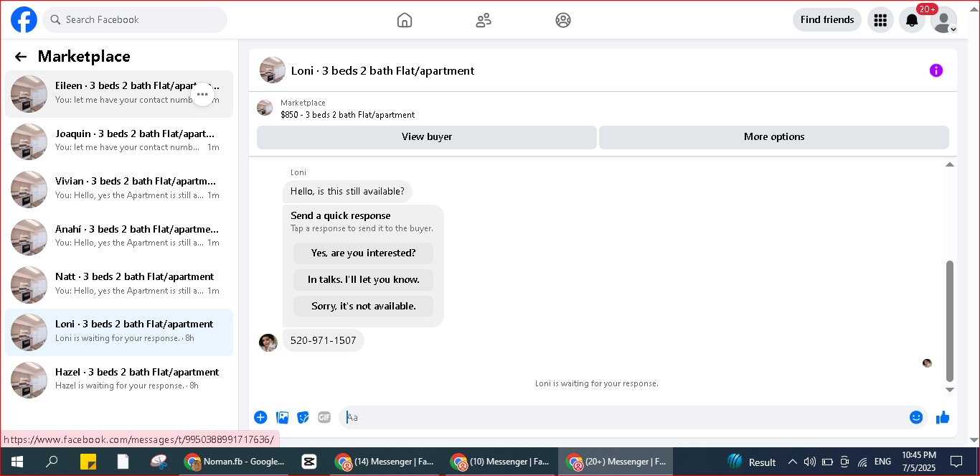Focus the Search Facebook field
Viewport: 980px width, 476px height.
coord(135,20)
